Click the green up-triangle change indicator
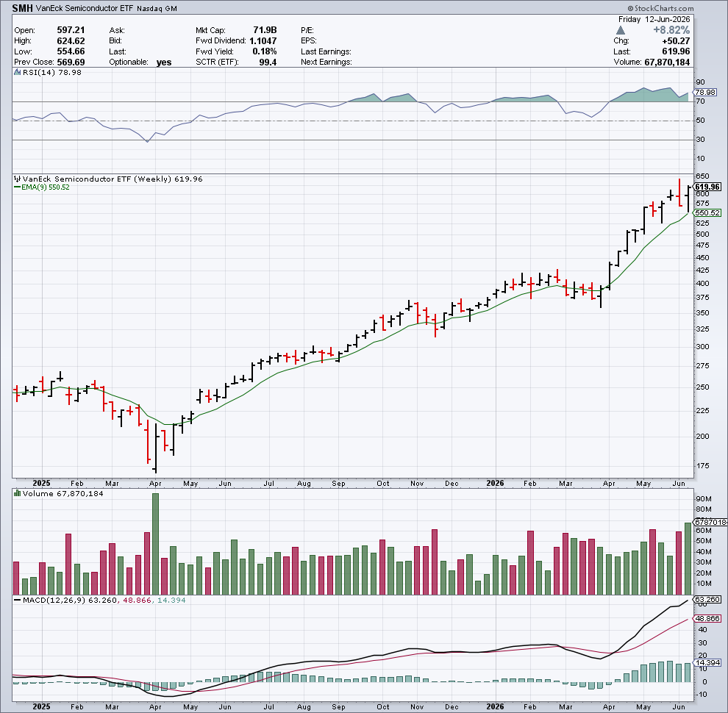This screenshot has width=728, height=713. click(x=621, y=30)
